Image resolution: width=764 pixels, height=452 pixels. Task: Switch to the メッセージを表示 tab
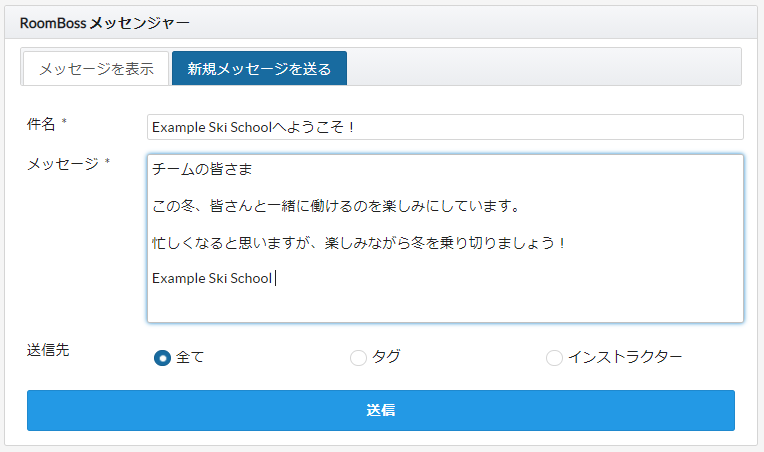tap(96, 69)
